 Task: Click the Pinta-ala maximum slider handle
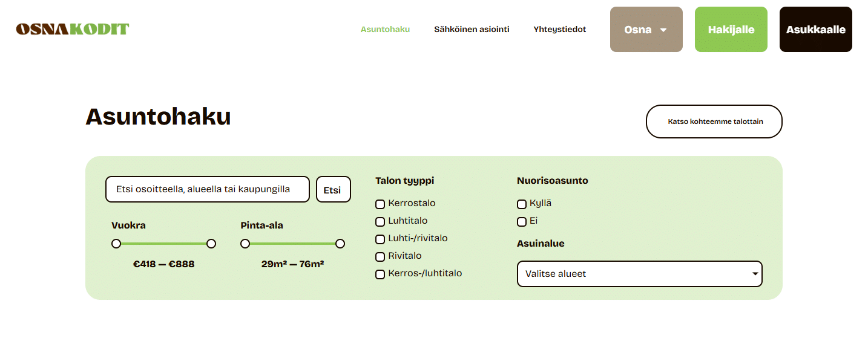(x=340, y=244)
